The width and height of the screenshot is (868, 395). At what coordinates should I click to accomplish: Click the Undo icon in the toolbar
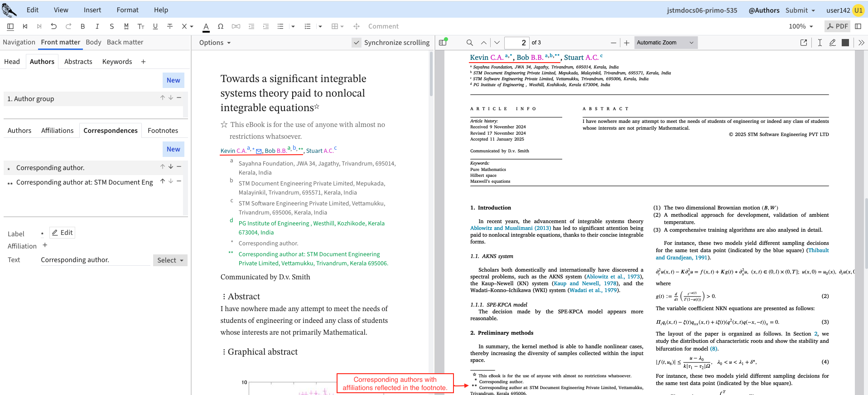pyautogui.click(x=53, y=26)
